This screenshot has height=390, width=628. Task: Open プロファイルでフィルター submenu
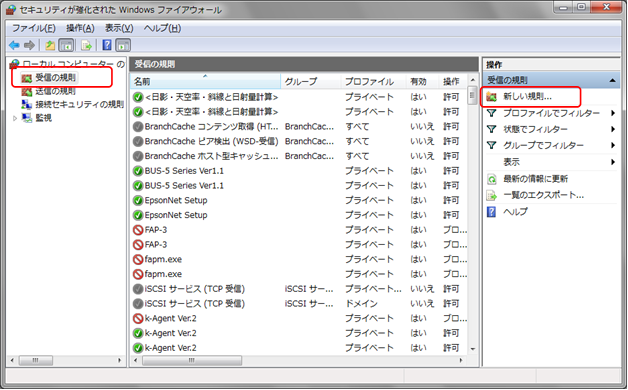[551, 113]
